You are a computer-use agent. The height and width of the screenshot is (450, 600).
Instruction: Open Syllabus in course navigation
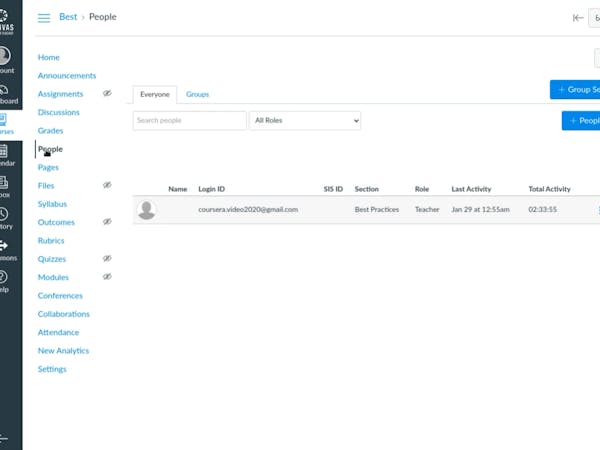pyautogui.click(x=52, y=204)
